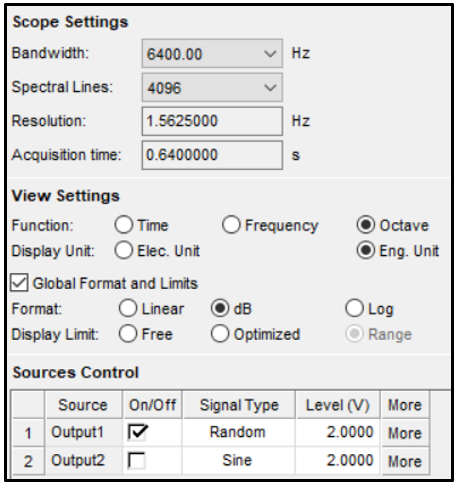This screenshot has height=486, width=456.
Task: Click the Resolution input field
Action: coord(212,121)
